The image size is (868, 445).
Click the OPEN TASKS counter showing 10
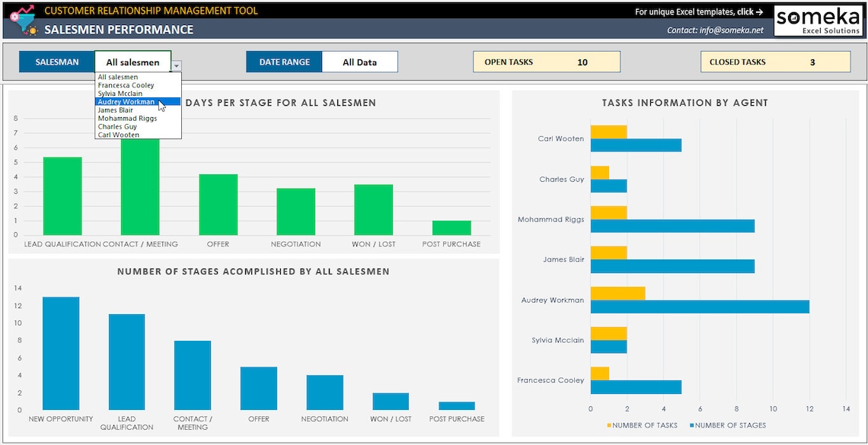click(x=546, y=62)
